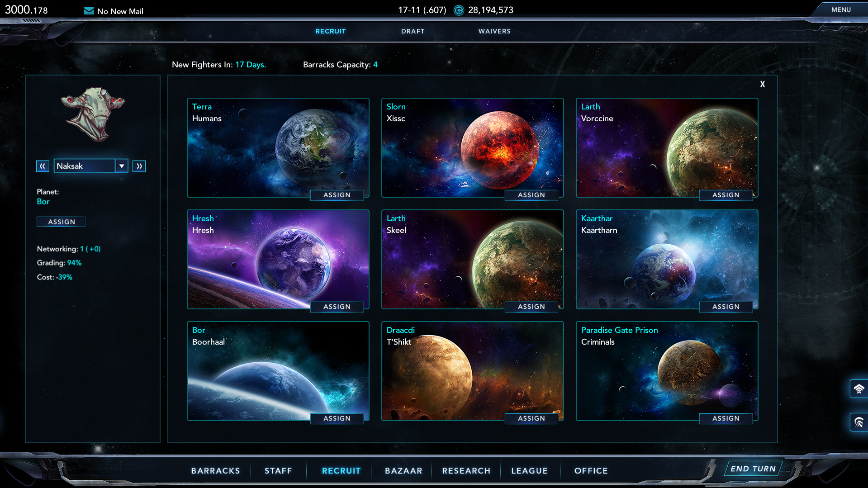
Task: Open the MENU in top right corner
Action: pos(840,9)
